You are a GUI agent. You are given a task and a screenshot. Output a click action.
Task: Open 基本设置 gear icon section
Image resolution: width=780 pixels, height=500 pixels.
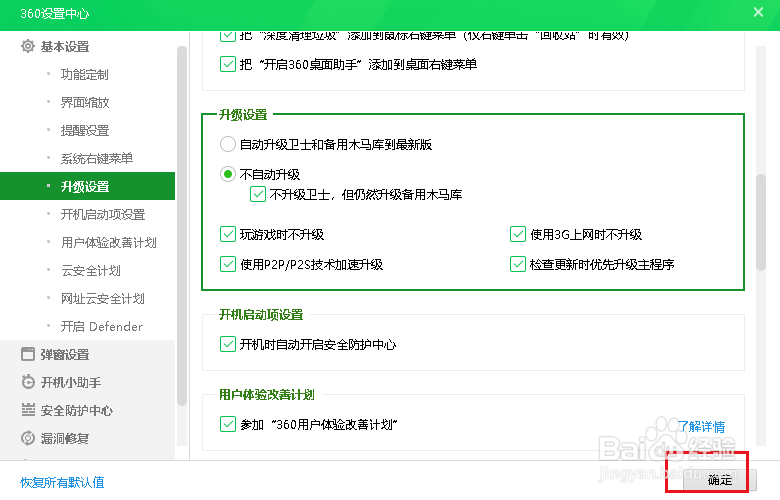click(x=28, y=46)
